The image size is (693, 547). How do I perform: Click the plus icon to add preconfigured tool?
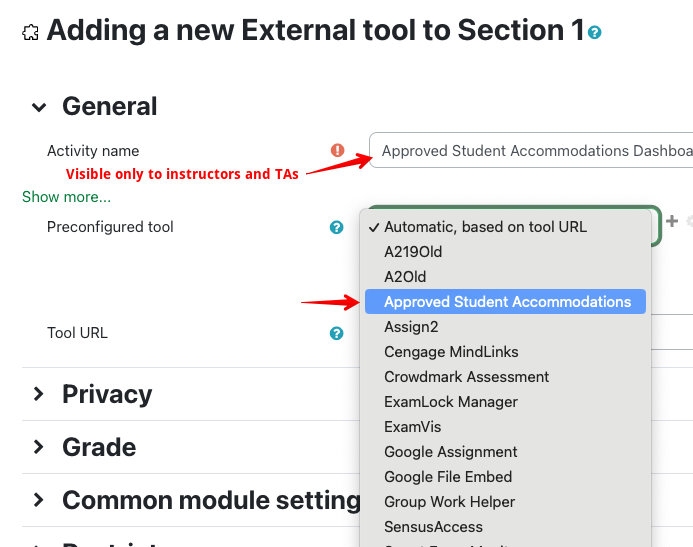click(672, 222)
